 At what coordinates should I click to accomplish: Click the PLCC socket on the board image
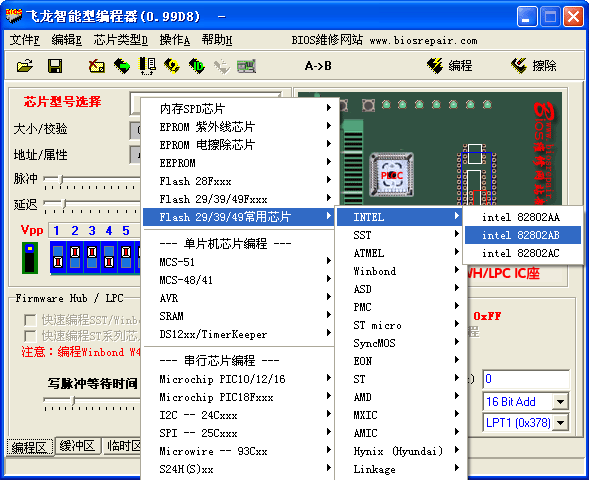coord(392,175)
